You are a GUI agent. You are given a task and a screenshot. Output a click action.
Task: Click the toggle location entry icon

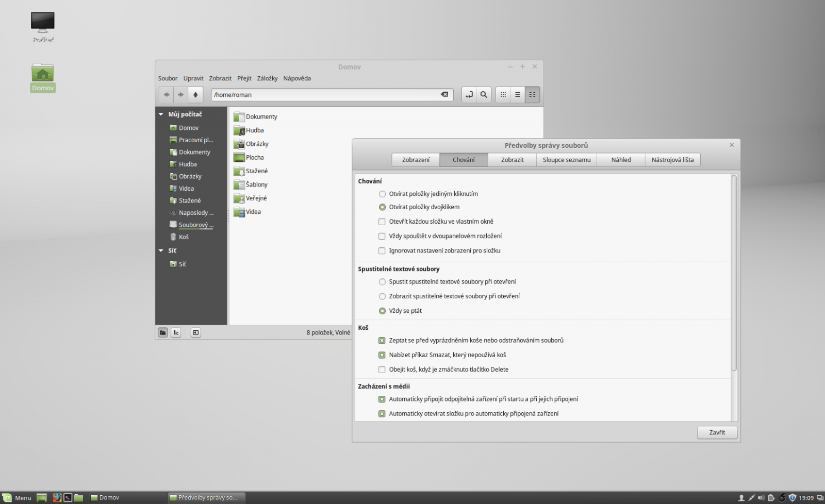(469, 94)
